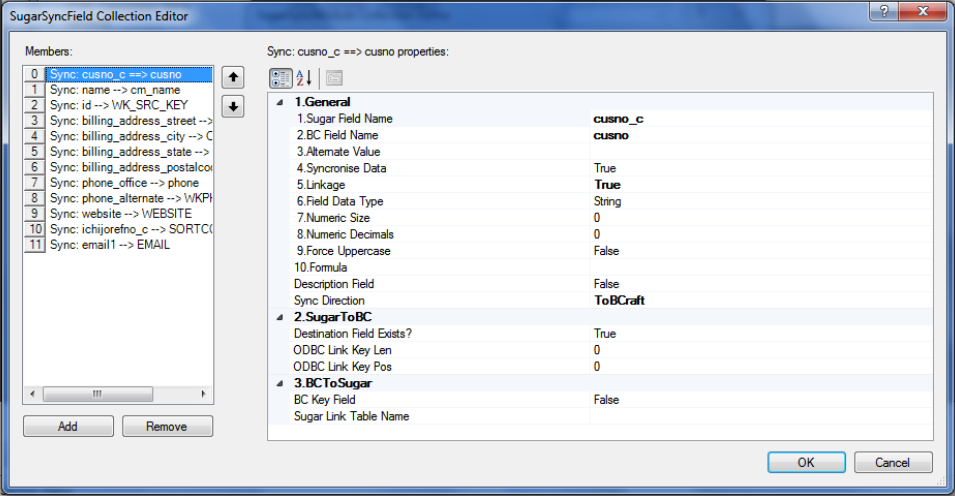Click the Add member button
Screen dimensions: 955x496
[x=68, y=427]
